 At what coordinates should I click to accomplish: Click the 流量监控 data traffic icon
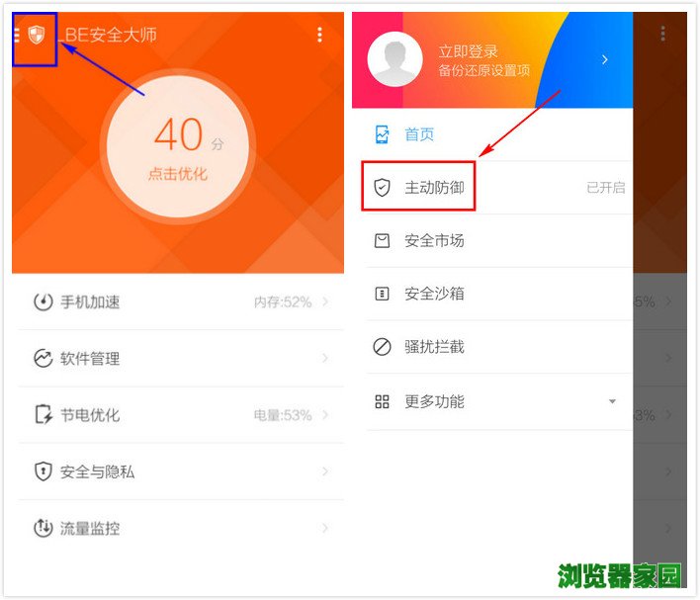click(x=43, y=529)
